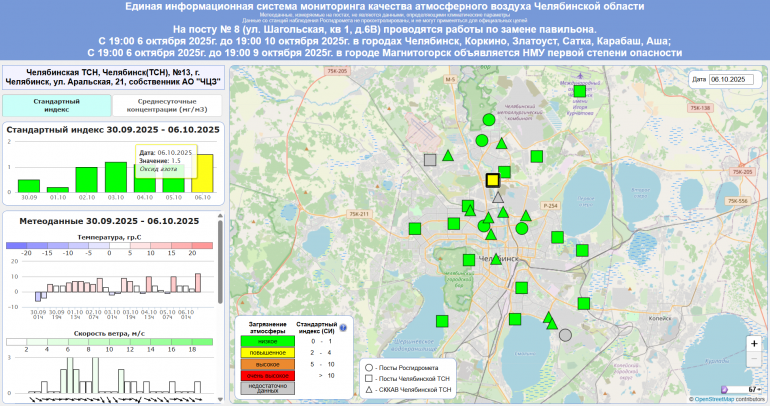The width and height of the screenshot is (770, 406).
Task: Click the topmost green circle marker
Action: coord(488,119)
